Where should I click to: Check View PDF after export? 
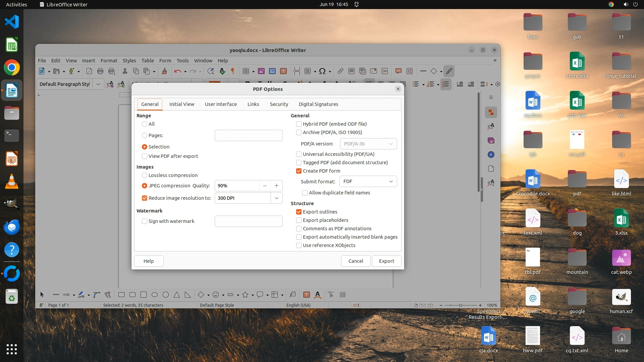145,156
